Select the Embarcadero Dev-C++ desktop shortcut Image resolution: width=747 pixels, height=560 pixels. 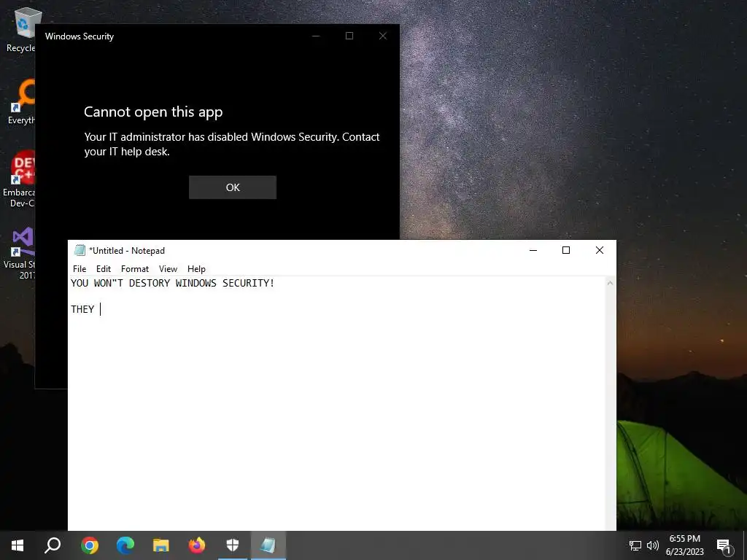point(19,179)
